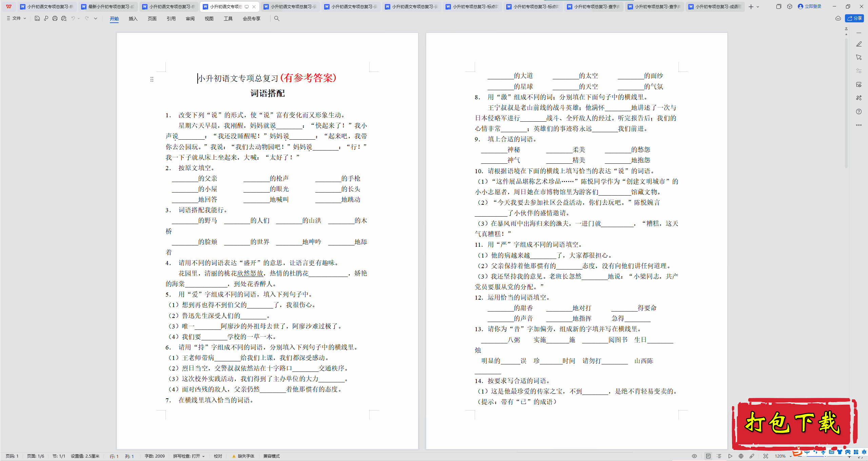Switch to the 最新小升初专项总复习 document tab
The image size is (868, 461).
pos(108,6)
